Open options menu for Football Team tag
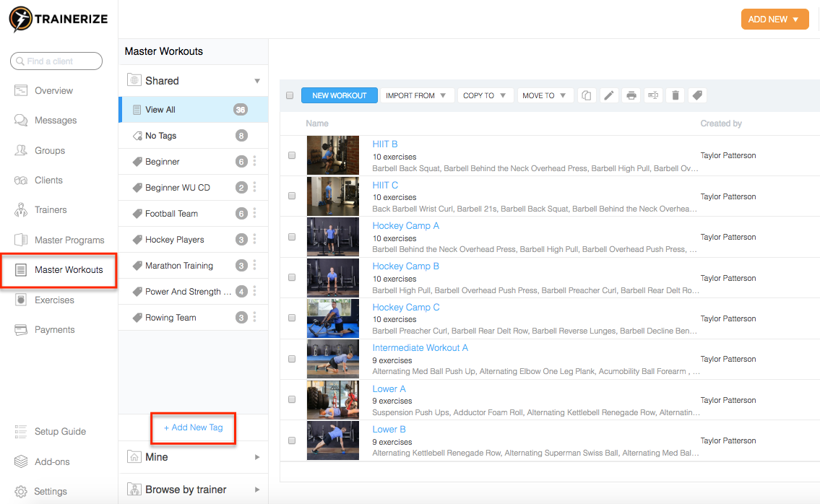This screenshot has width=820, height=504. [255, 213]
